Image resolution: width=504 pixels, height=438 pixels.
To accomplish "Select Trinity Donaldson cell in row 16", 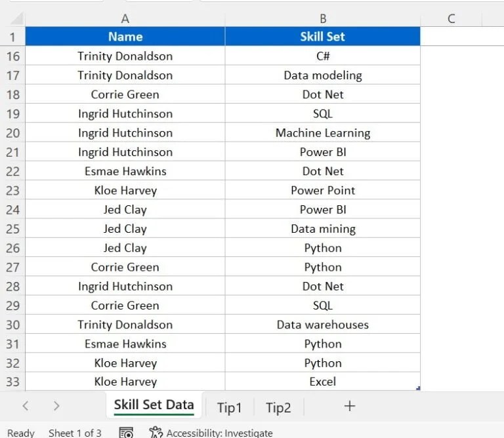I will 125,56.
